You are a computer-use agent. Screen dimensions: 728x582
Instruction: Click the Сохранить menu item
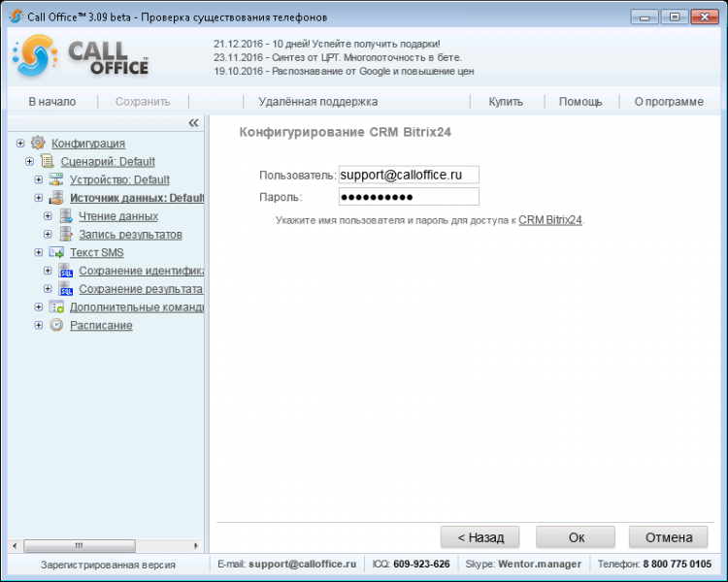[x=143, y=102]
